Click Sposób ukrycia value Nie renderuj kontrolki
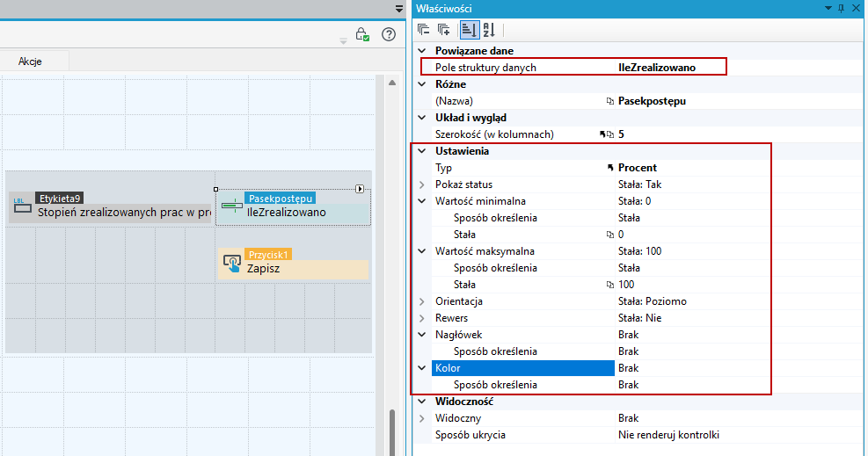868x456 pixels. [668, 435]
